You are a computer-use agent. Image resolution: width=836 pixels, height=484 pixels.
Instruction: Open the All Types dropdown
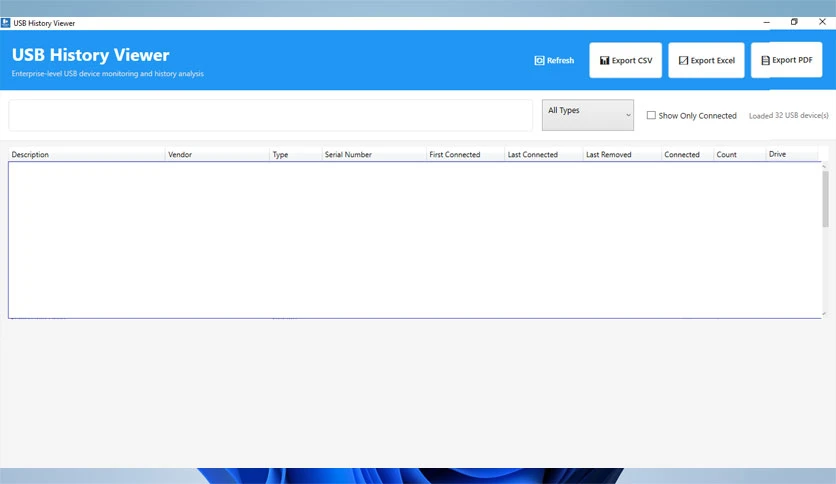pos(588,115)
